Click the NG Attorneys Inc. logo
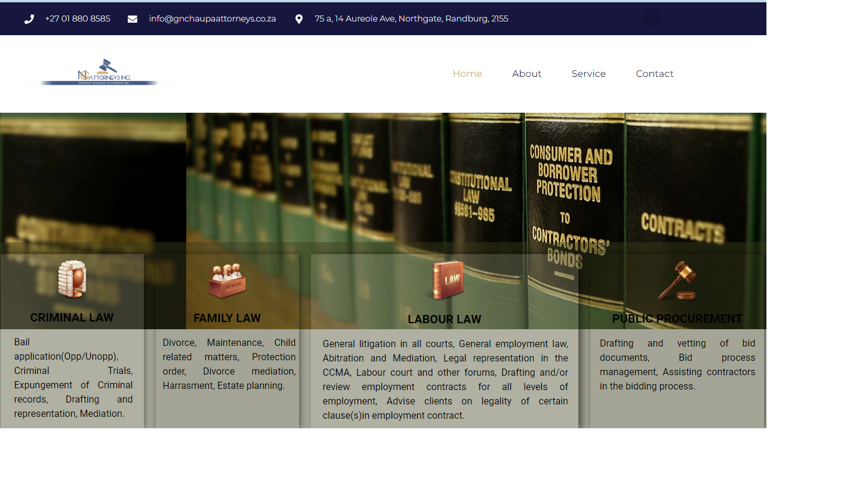This screenshot has height=504, width=850. point(99,73)
